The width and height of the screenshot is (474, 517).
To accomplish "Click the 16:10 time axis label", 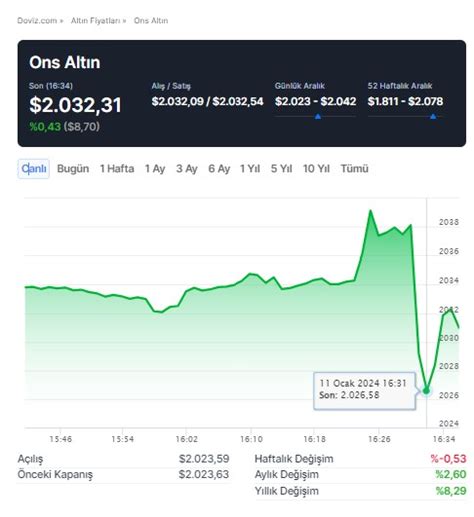I will coord(251,439).
